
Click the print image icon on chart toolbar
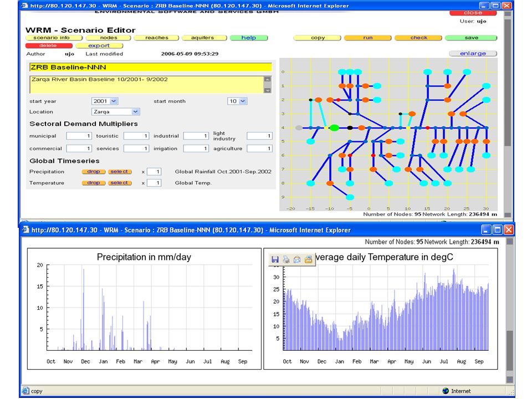click(x=286, y=259)
